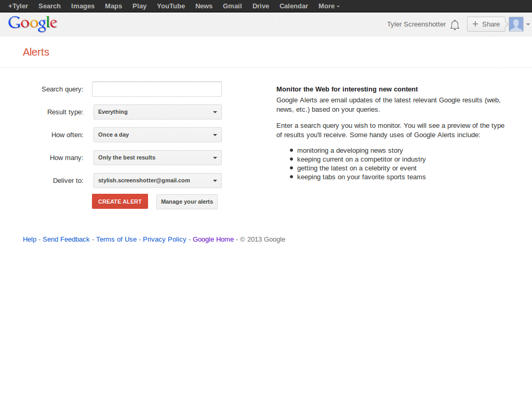Open the notifications bell
The width and height of the screenshot is (532, 399).
[455, 25]
